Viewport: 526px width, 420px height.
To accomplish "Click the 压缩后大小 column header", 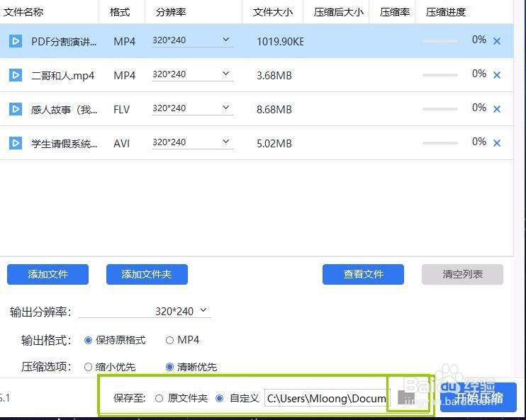I will [x=338, y=12].
